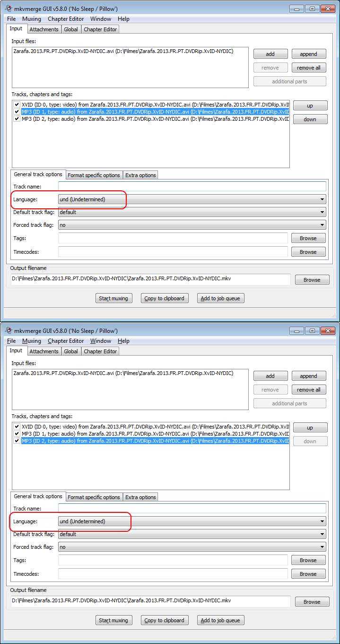Click remove all button in top window
The image size is (340, 644).
pos(308,68)
